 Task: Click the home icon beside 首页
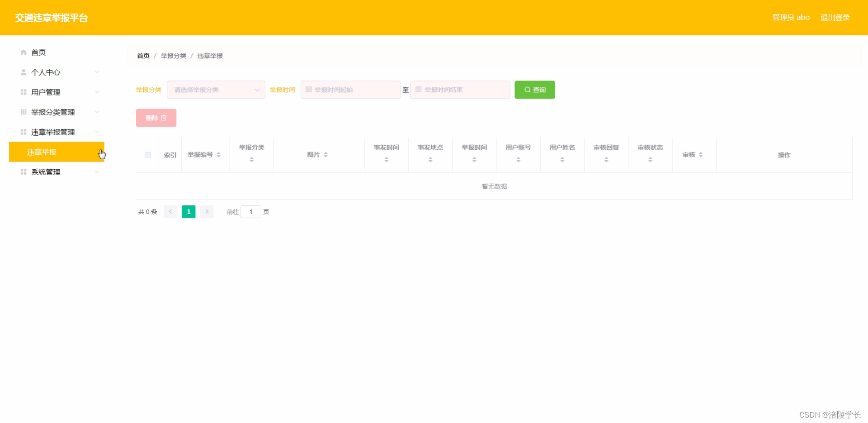[23, 52]
